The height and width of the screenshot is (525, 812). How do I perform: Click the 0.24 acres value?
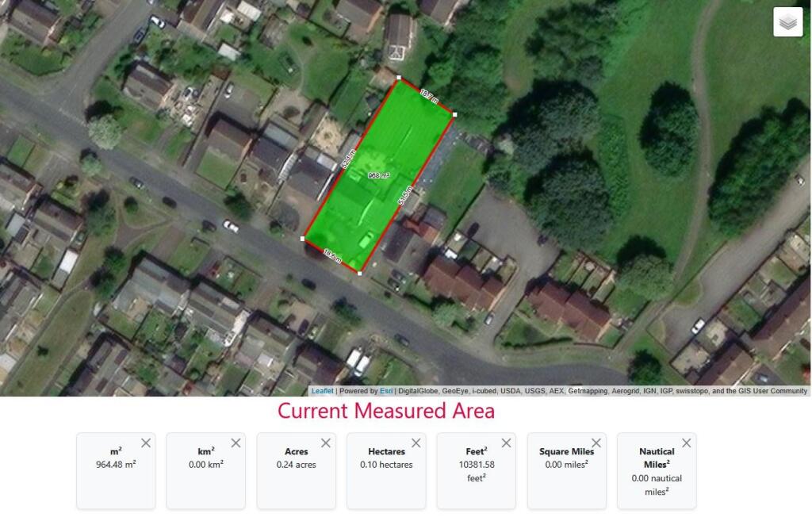297,465
